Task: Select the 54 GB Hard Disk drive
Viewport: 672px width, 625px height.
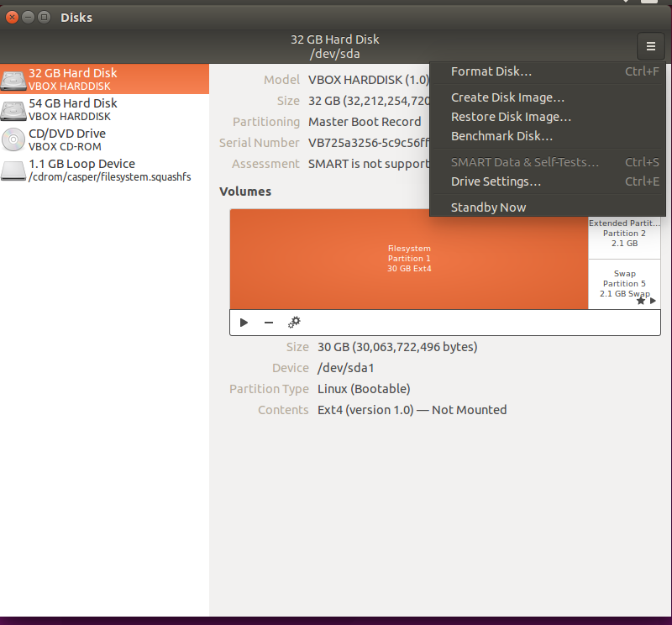Action: tap(72, 110)
